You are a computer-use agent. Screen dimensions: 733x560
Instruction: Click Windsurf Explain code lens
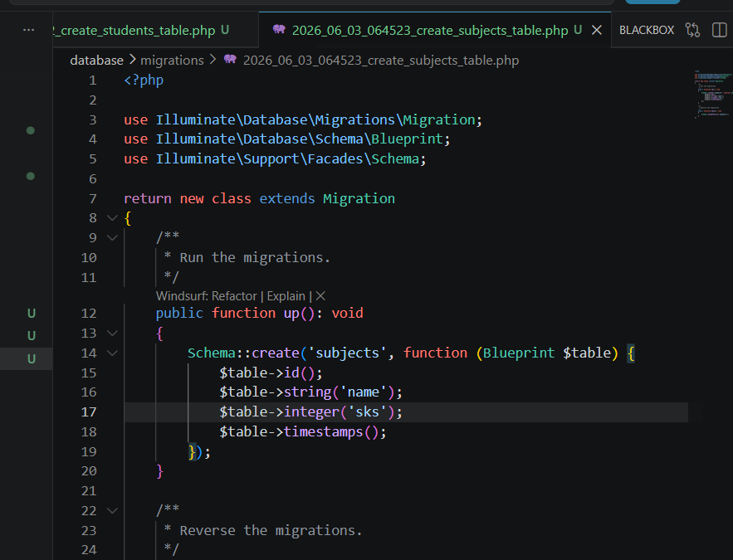(x=286, y=296)
